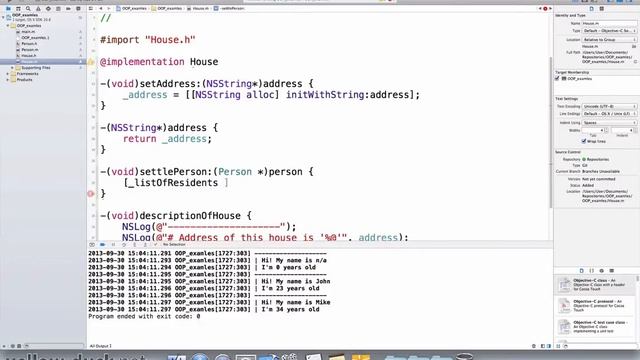Open the Location Relative to Group dropdown
This screenshot has height=360, width=640.
point(609,40)
